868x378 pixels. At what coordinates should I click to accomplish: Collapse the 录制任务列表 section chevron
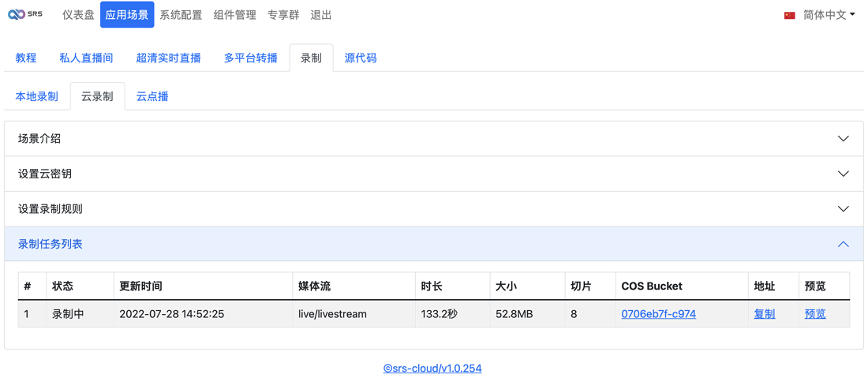tap(843, 244)
